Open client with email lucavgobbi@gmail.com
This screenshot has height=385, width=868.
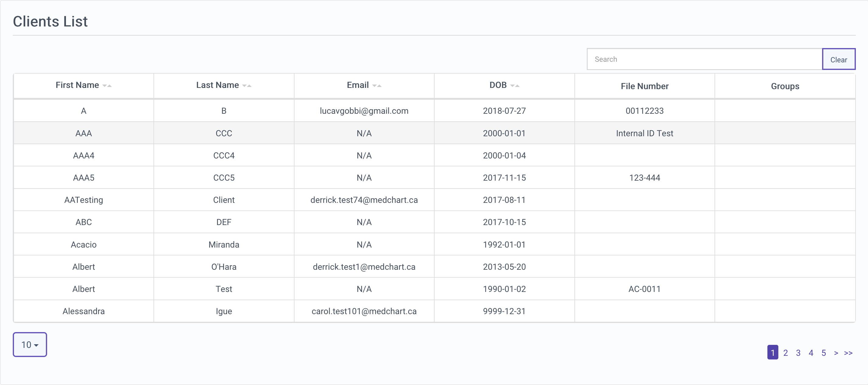(364, 111)
